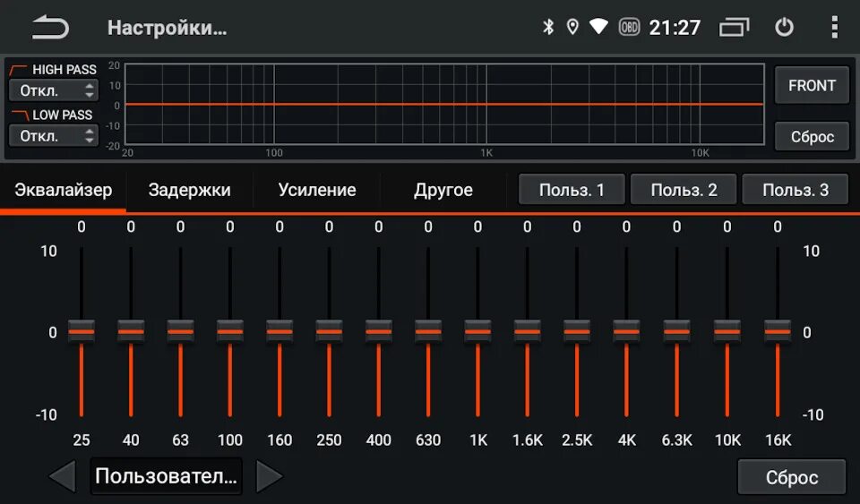Open the Пользовател... preset selector

[x=167, y=476]
